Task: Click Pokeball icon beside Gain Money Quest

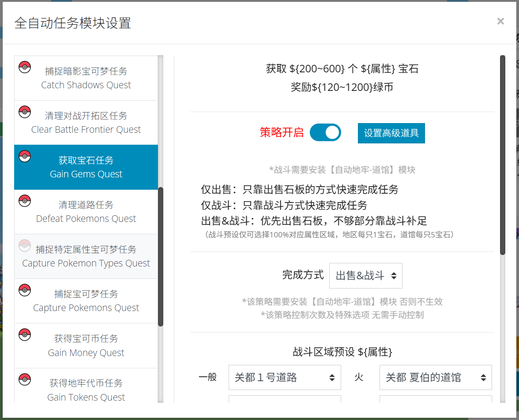Action: [25, 334]
